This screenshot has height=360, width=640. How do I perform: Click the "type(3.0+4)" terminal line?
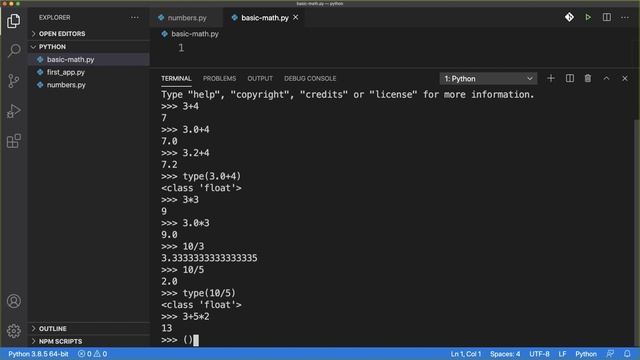(x=201, y=176)
